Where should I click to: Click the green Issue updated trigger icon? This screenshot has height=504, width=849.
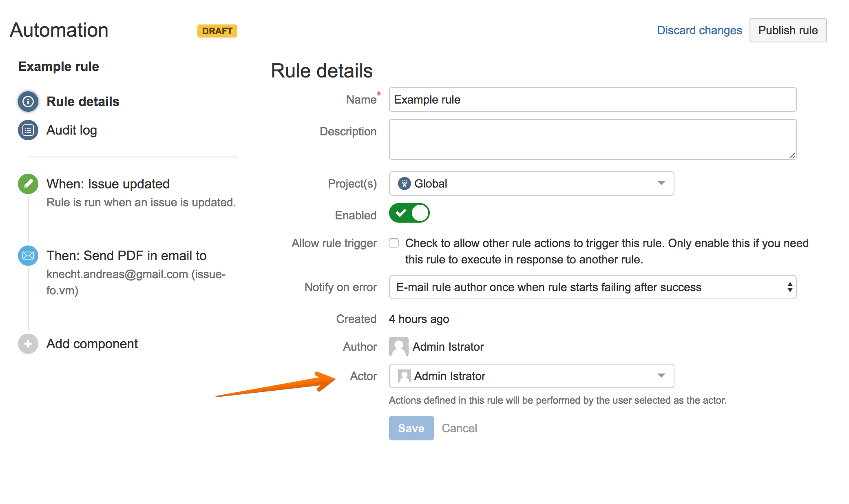click(x=28, y=184)
